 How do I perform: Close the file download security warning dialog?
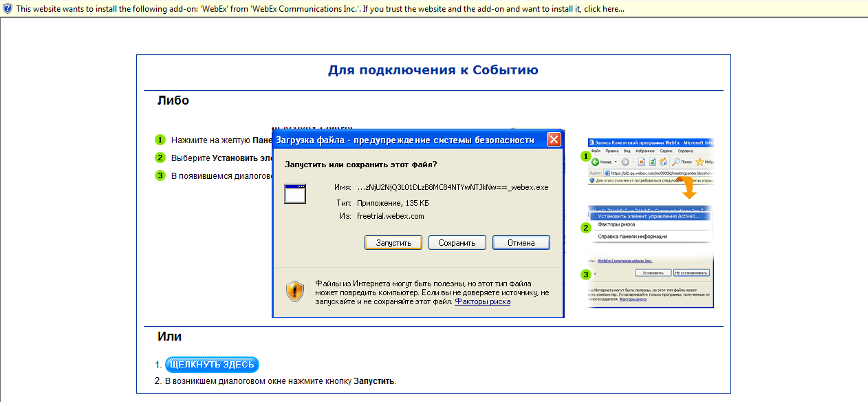[554, 140]
